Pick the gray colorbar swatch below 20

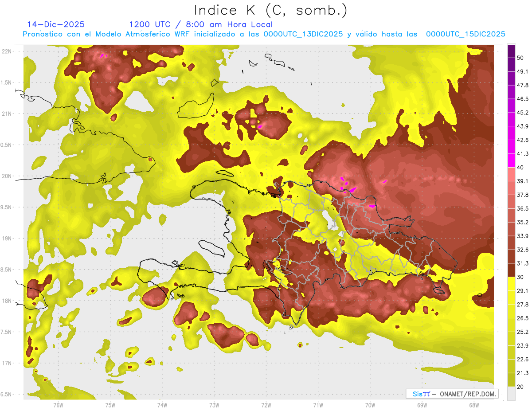(x=511, y=393)
